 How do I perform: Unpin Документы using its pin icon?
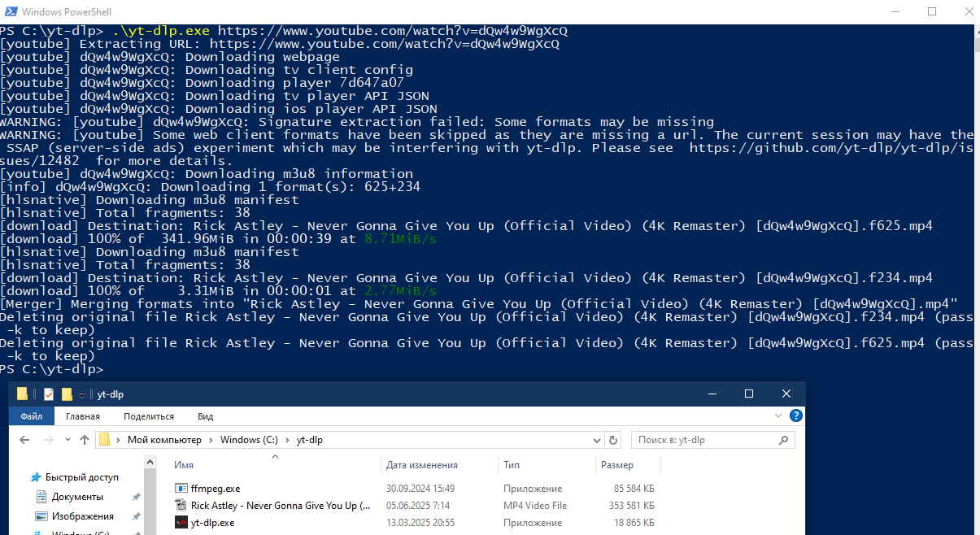[136, 497]
